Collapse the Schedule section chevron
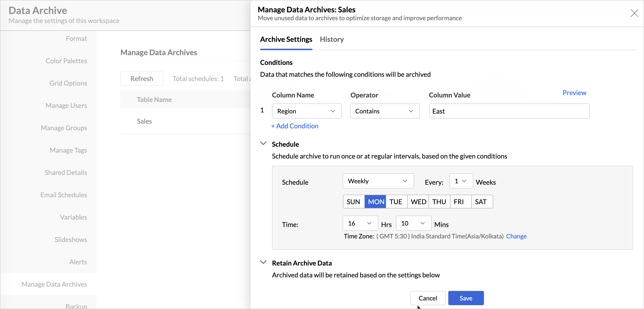The image size is (644, 309). [x=263, y=143]
